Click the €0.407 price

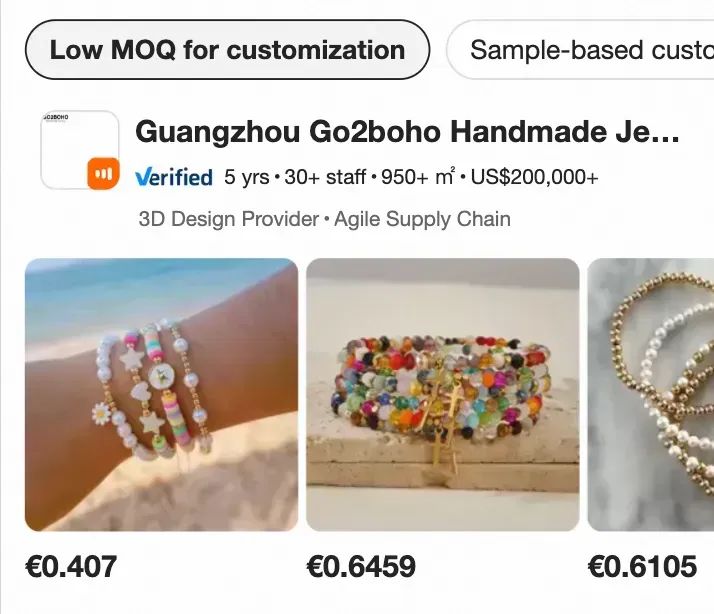(x=71, y=567)
